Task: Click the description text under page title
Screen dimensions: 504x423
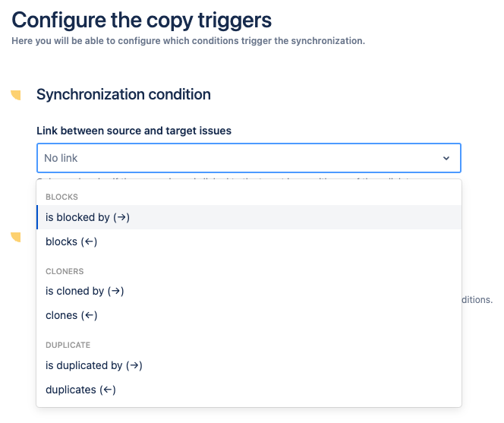Action: (188, 40)
